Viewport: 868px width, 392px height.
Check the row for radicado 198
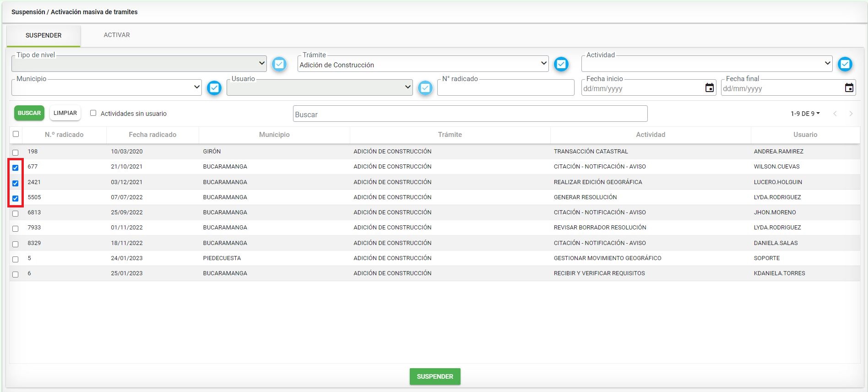click(16, 152)
